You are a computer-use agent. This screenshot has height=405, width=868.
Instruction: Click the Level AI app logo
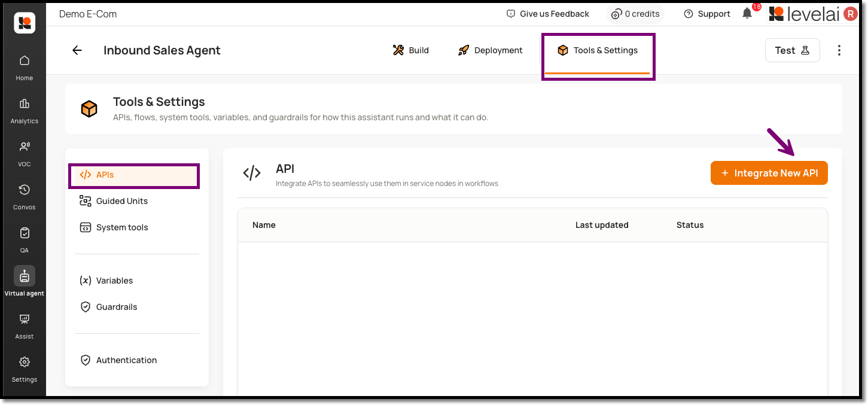(25, 23)
